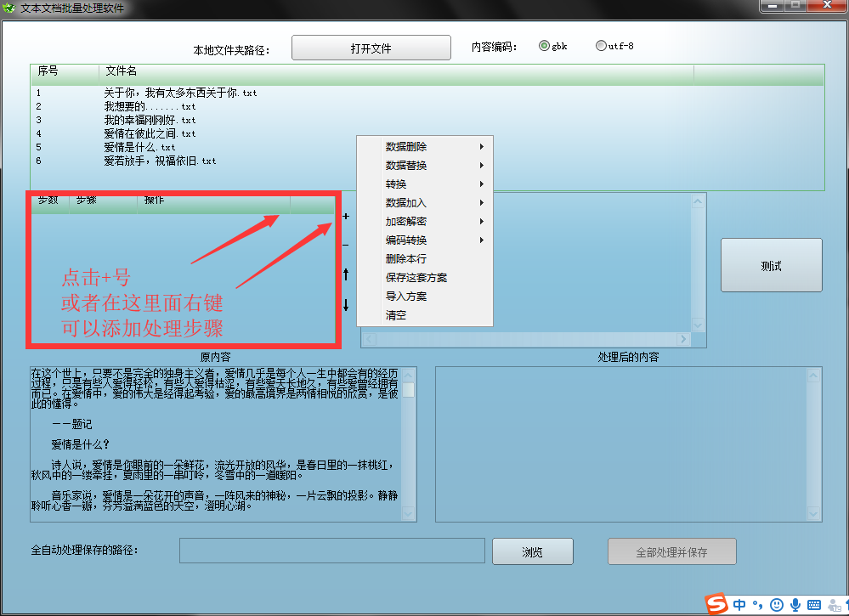This screenshot has height=616, width=849.
Task: Click the minus remove step button
Action: point(346,246)
